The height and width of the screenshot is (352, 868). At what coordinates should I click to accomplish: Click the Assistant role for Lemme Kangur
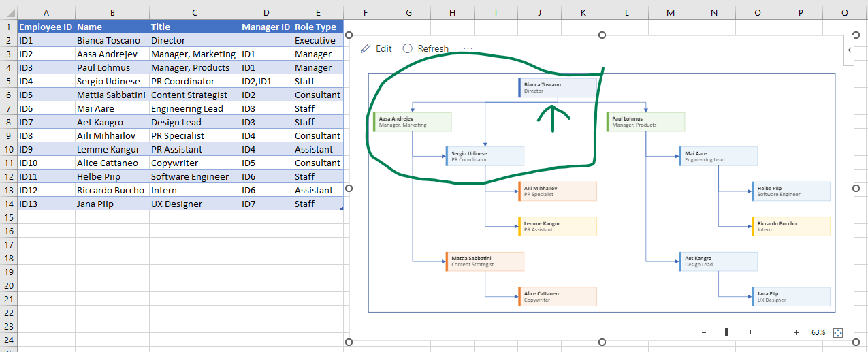click(318, 149)
